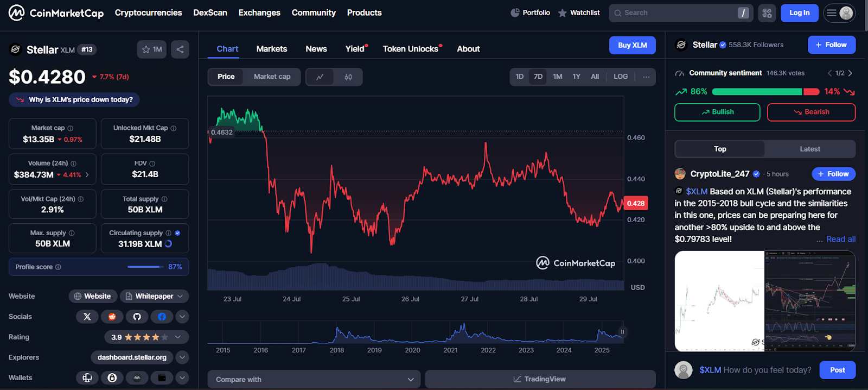Vote Bullish on community sentiment
868x390 pixels.
pos(717,112)
